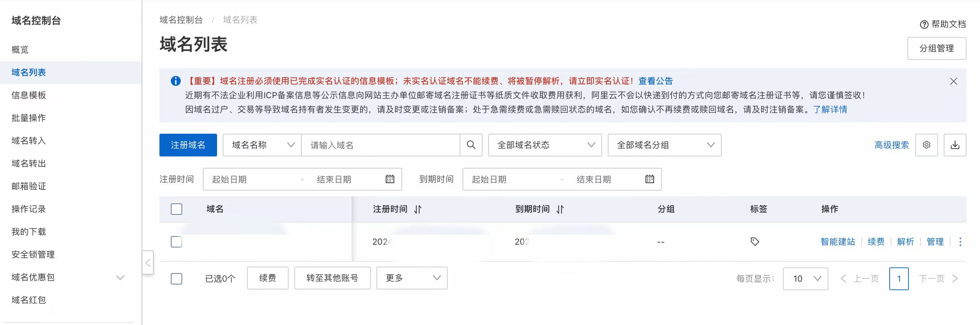Select page number 1 button
This screenshot has width=980, height=325.
click(x=899, y=279)
